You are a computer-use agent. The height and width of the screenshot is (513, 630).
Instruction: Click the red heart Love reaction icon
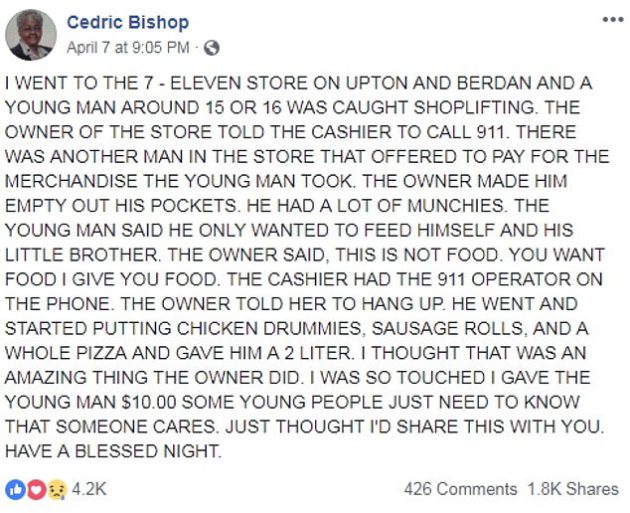pos(36,489)
